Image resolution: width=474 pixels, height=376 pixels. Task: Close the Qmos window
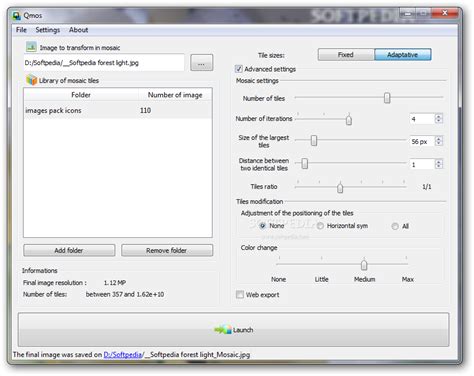(x=445, y=13)
